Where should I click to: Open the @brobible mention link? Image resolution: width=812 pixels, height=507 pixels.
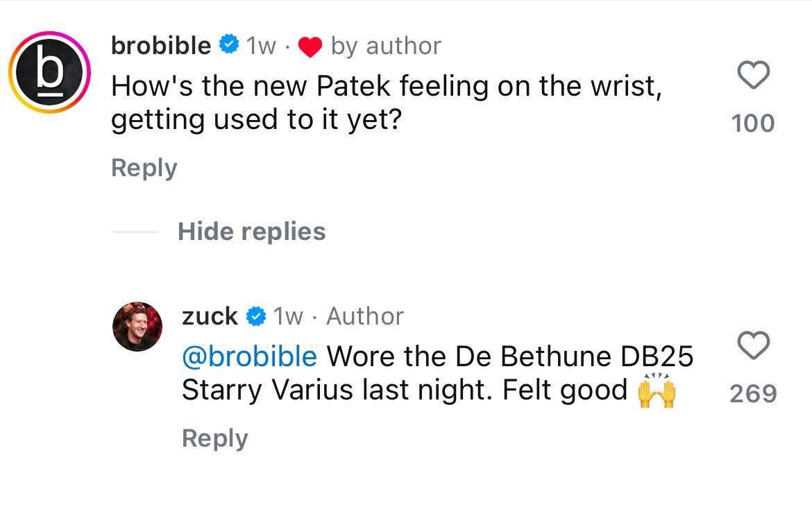pyautogui.click(x=249, y=356)
